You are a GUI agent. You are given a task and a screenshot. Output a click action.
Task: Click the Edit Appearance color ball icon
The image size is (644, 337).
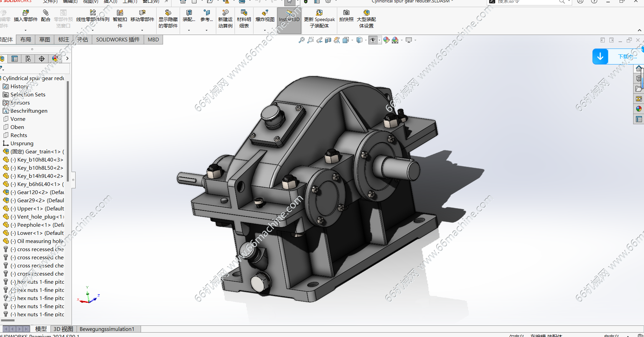tap(386, 40)
